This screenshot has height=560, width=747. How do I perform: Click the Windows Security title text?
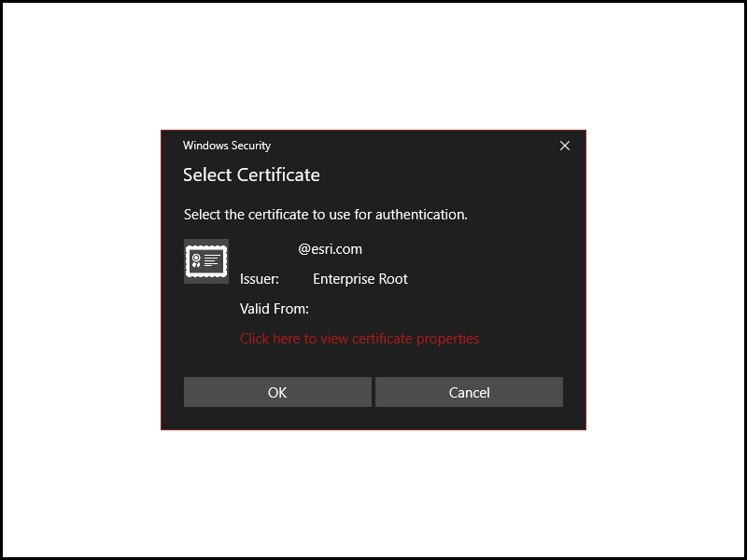[227, 146]
